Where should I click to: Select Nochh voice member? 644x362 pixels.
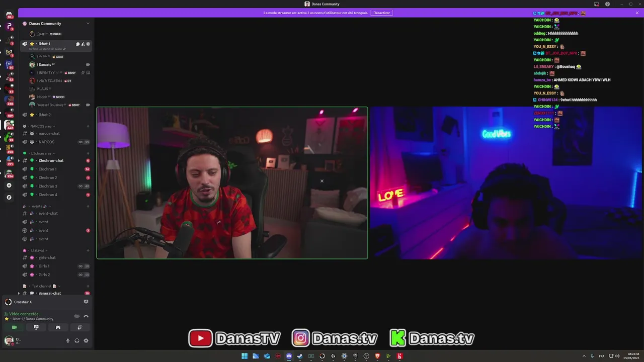pos(60,97)
